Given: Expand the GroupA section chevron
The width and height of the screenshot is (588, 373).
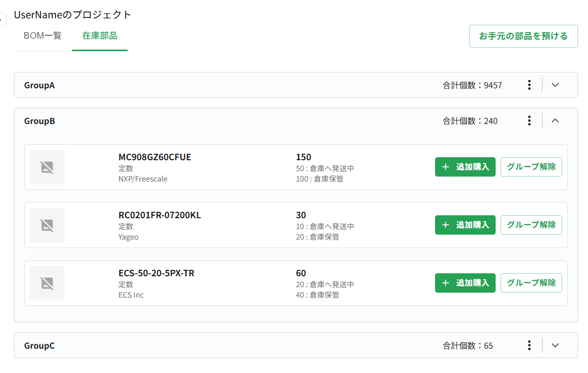Looking at the screenshot, I should click(555, 85).
